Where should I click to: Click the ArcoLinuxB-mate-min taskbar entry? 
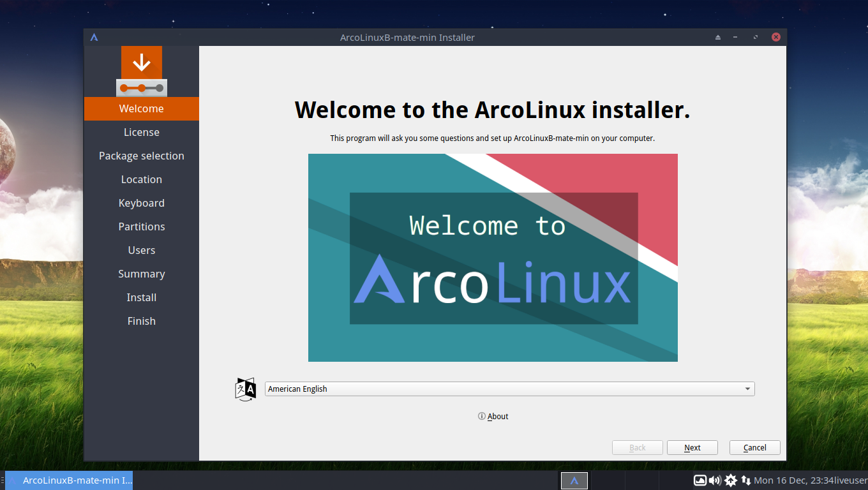pyautogui.click(x=69, y=480)
